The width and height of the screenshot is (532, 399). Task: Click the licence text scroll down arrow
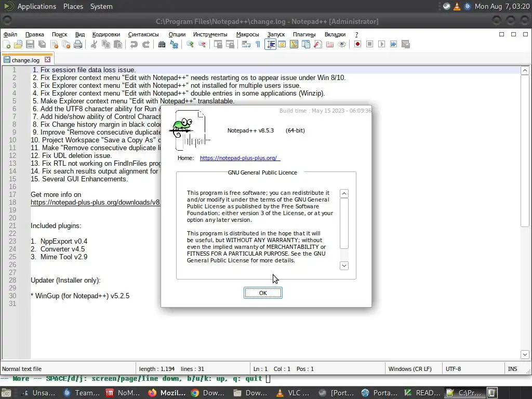tap(344, 265)
